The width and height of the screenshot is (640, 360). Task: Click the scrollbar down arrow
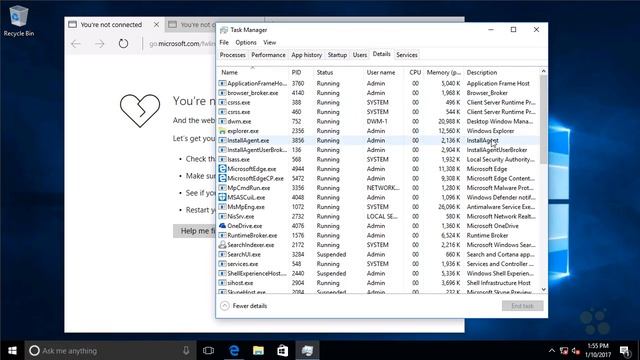[x=543, y=289]
